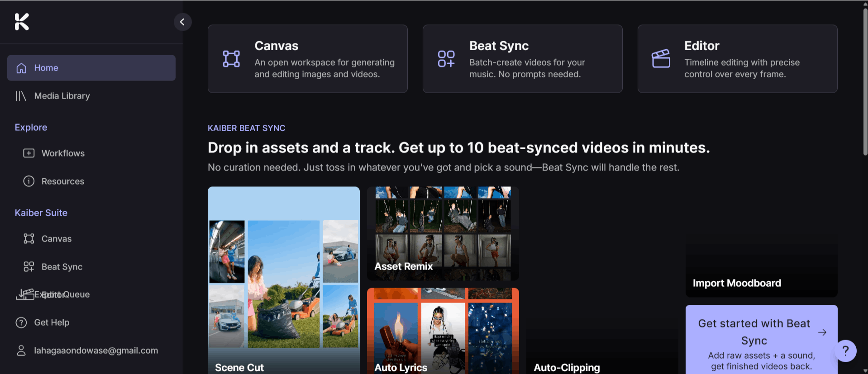This screenshot has height=374, width=868.
Task: Click the sidebar Canvas icon under Kaiber Suite
Action: click(29, 239)
